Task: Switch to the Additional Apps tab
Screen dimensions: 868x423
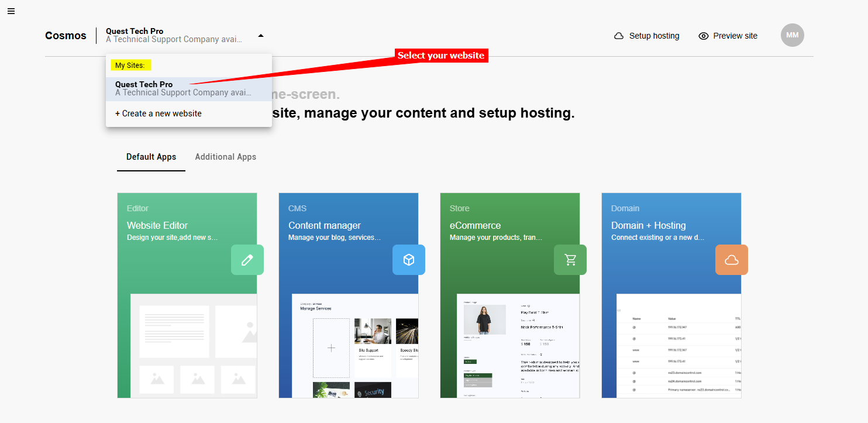Action: tap(225, 157)
